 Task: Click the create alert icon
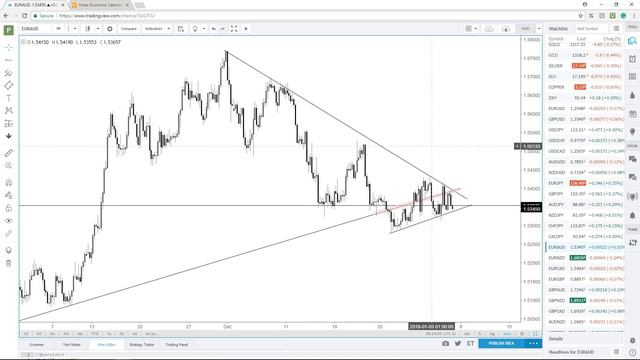(195, 29)
